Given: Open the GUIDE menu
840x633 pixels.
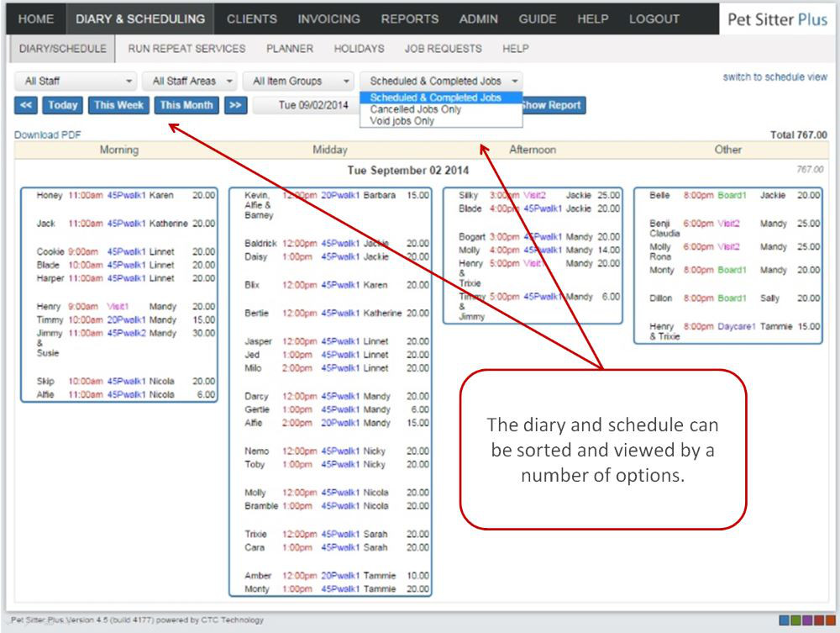Looking at the screenshot, I should click(x=538, y=18).
